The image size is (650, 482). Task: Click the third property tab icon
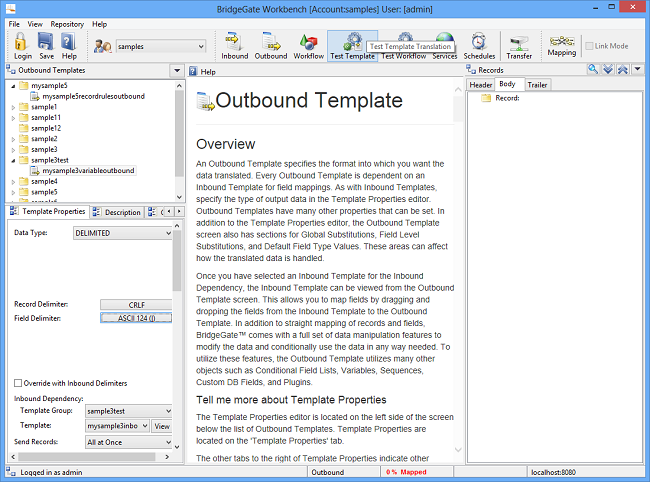click(x=151, y=212)
